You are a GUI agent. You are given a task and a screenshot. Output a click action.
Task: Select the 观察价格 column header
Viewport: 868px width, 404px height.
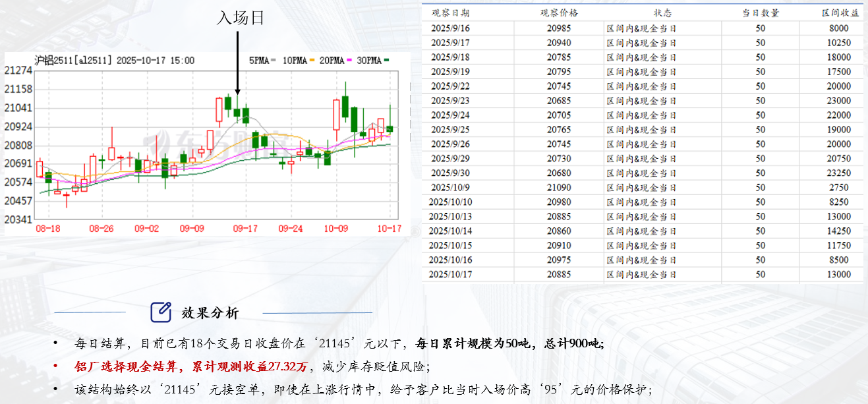(x=559, y=13)
